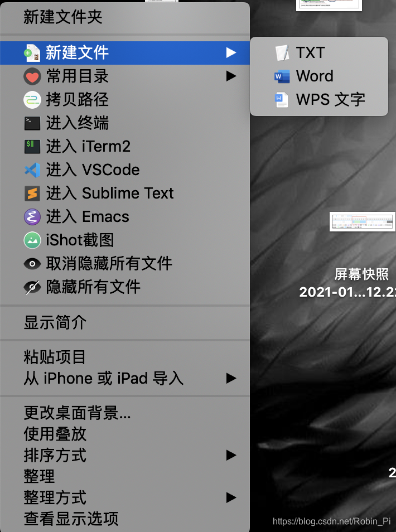Open 查看显示选项 menu entry
This screenshot has height=532, width=396.
point(125,519)
